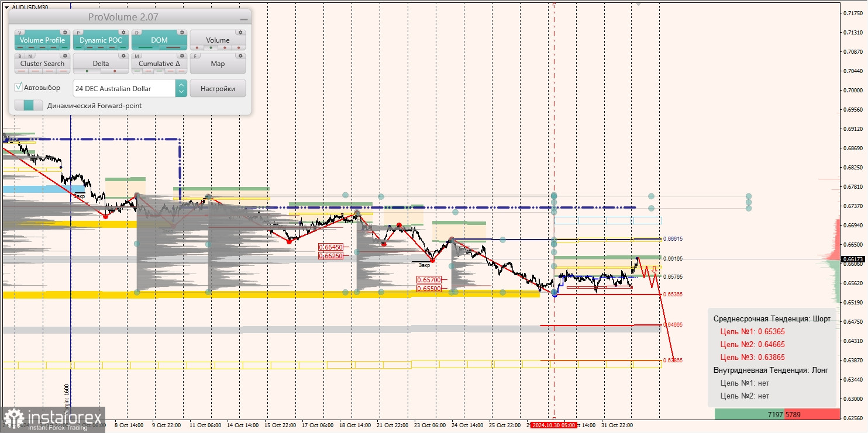The image size is (868, 433).
Task: Click the 0.65500 price label
Action: click(429, 288)
